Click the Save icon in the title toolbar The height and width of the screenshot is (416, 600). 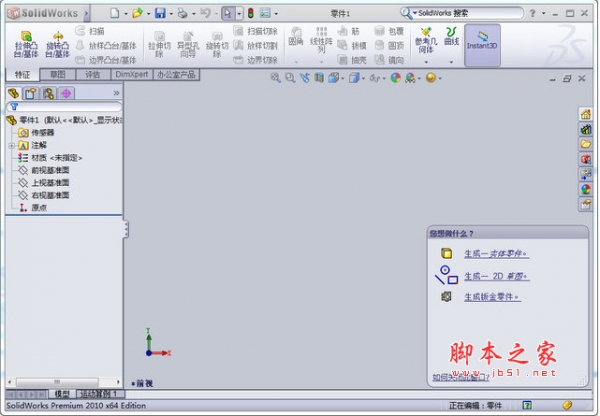coord(160,13)
